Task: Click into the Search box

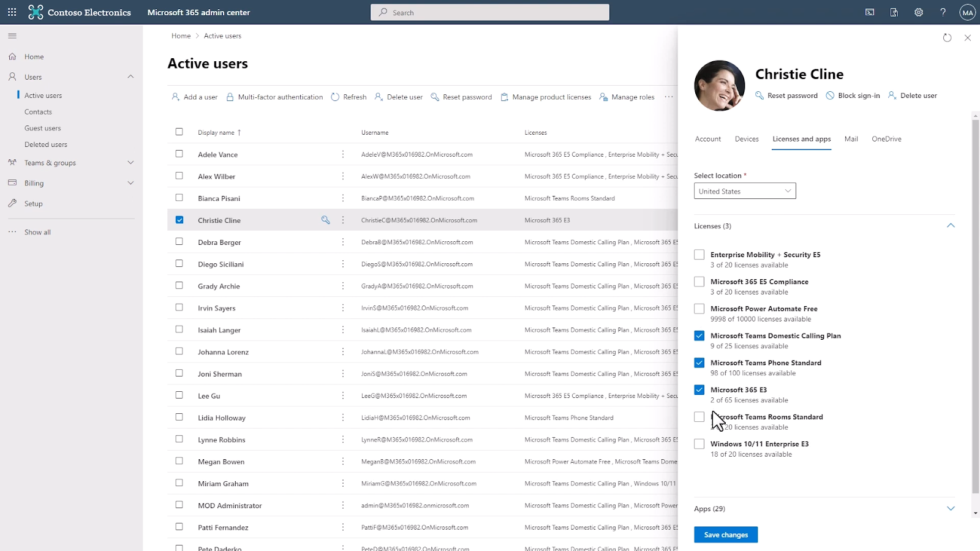Action: (x=490, y=12)
